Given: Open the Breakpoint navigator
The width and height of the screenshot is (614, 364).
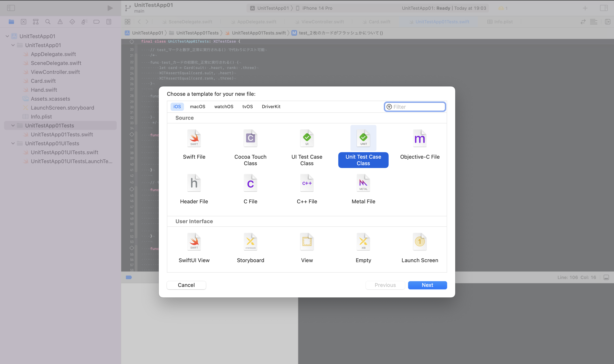Looking at the screenshot, I should pyautogui.click(x=96, y=22).
